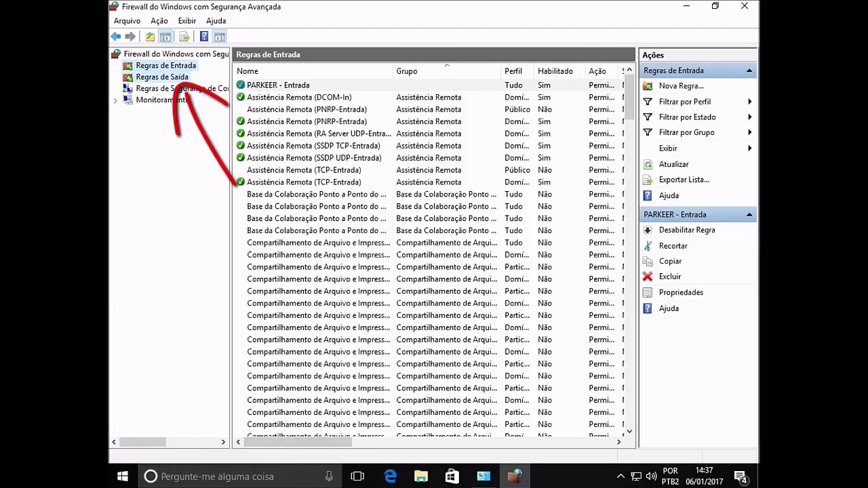Expand the Exibir submenu arrow
The height and width of the screenshot is (488, 868).
pyautogui.click(x=750, y=148)
